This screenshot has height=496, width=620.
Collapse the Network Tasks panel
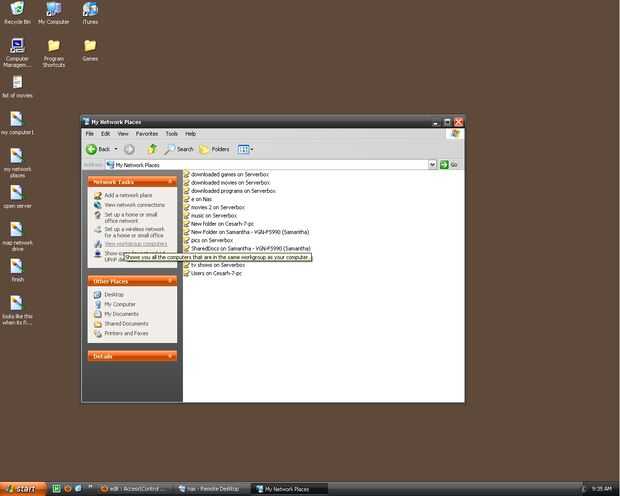click(170, 181)
